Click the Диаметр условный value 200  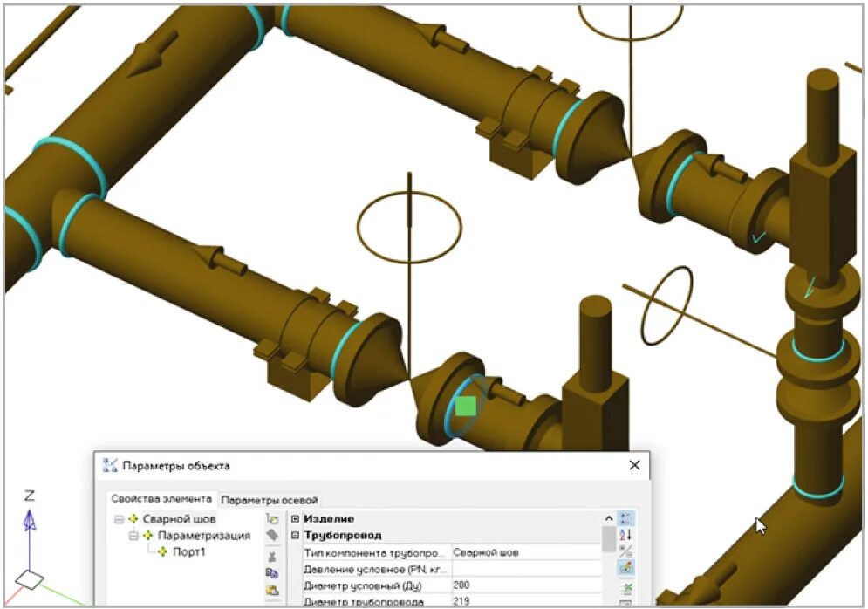pyautogui.click(x=526, y=585)
